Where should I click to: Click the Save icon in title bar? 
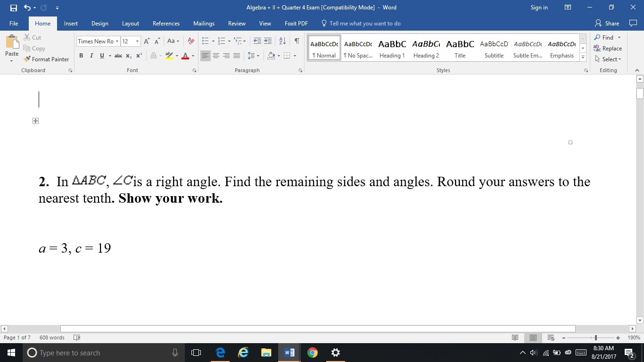click(x=13, y=8)
